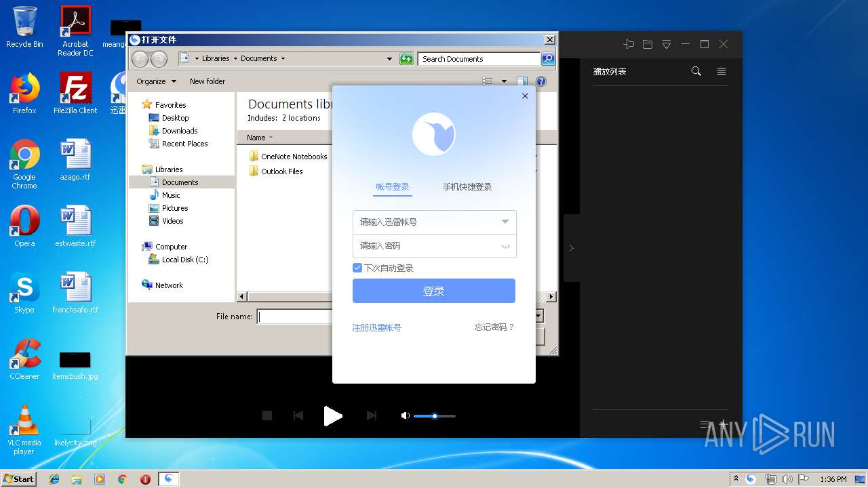The image size is (868, 488).
Task: Open Recycle Bin desktop icon
Action: [24, 27]
